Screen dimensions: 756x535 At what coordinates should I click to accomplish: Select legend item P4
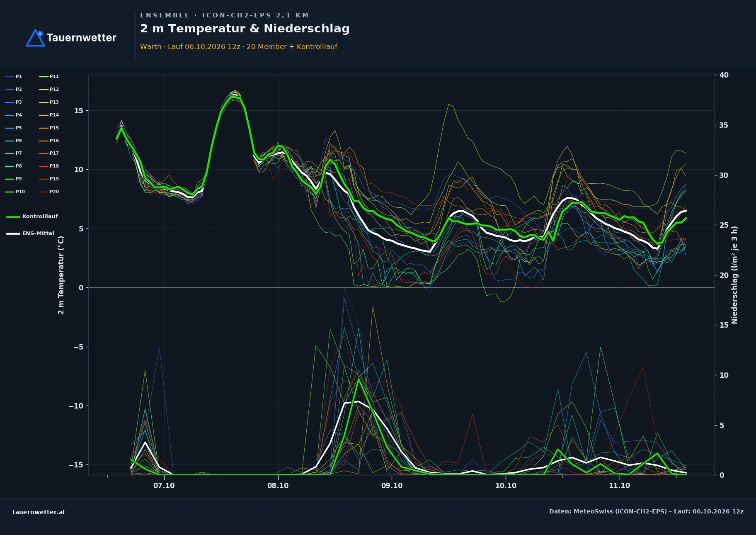pos(14,115)
